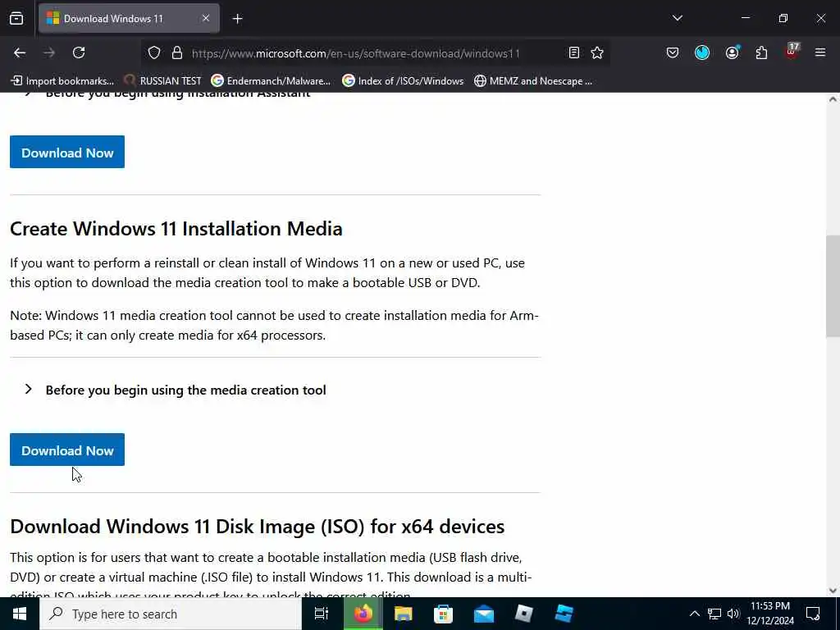Open the network status tray icon
Viewport: 840px width, 630px height.
(714, 614)
